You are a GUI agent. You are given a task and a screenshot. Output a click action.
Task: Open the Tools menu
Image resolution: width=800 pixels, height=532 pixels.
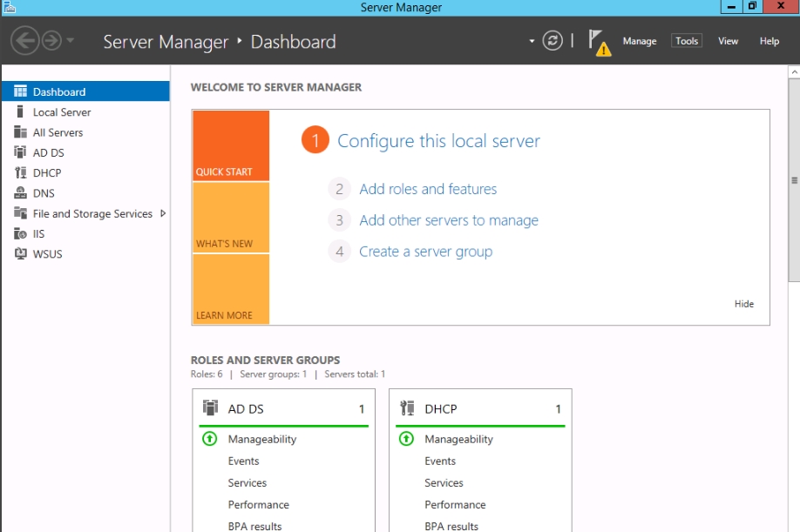(686, 41)
